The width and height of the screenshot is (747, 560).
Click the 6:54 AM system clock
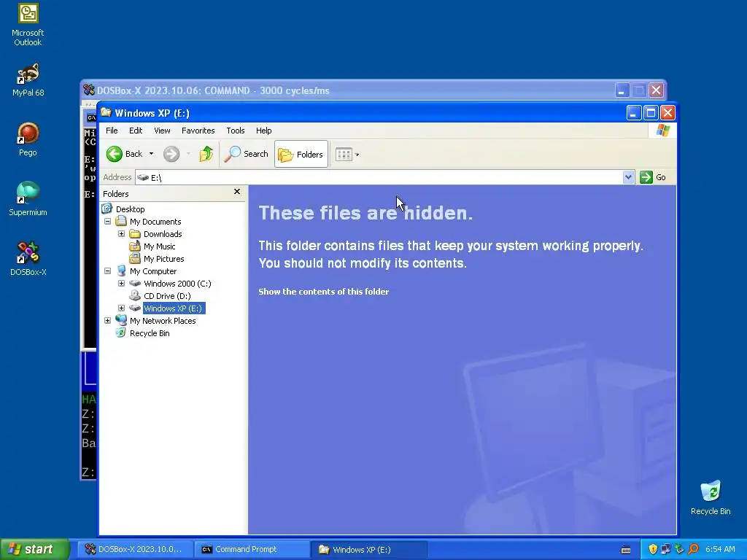pos(720,549)
